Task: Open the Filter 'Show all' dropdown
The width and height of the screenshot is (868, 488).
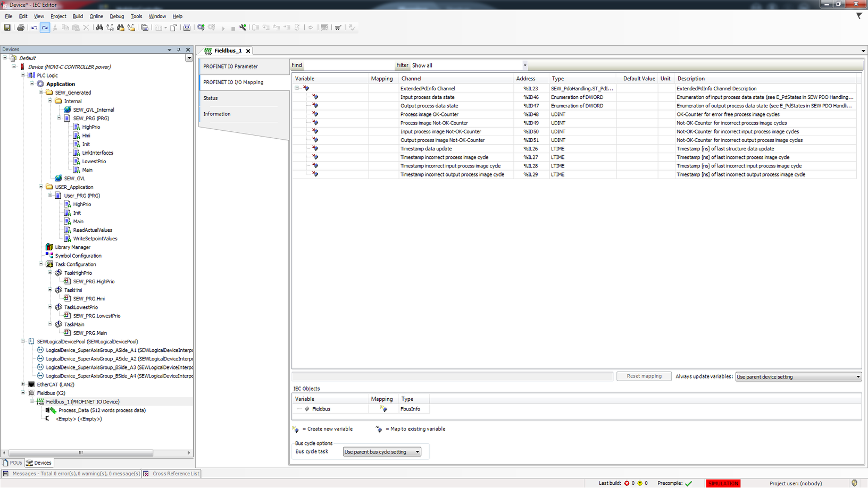Action: coord(524,65)
